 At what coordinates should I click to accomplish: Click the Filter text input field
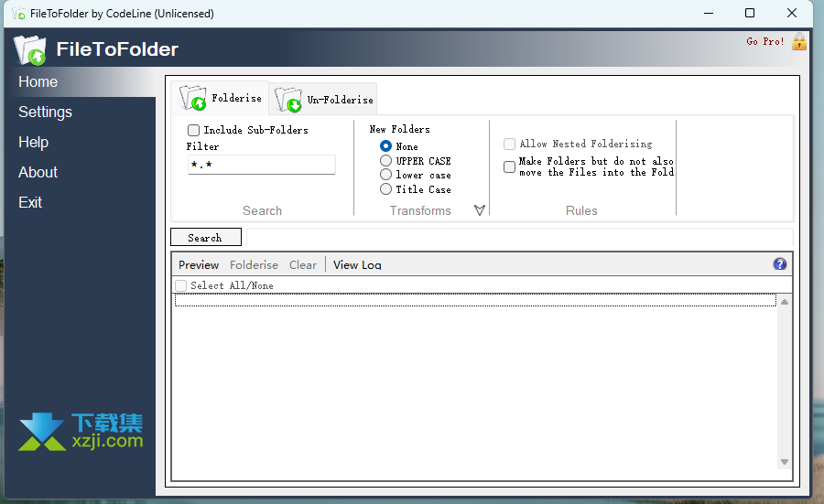pyautogui.click(x=262, y=165)
